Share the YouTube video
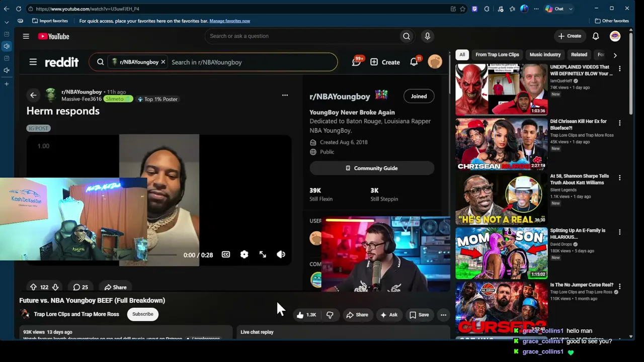This screenshot has width=644, height=362. 357,315
